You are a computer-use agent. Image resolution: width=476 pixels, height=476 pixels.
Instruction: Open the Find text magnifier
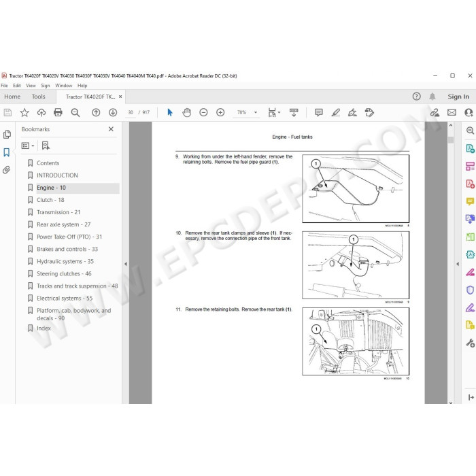pos(75,113)
